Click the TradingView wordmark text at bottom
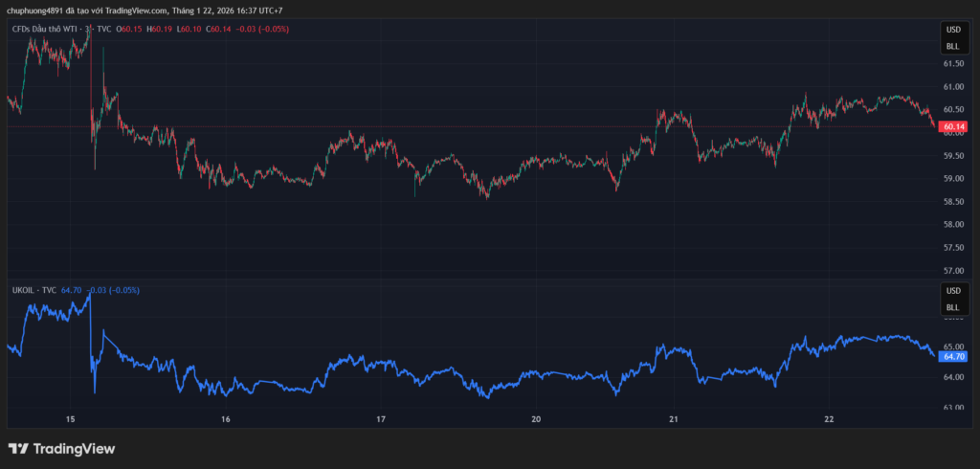980x469 pixels. (x=74, y=448)
